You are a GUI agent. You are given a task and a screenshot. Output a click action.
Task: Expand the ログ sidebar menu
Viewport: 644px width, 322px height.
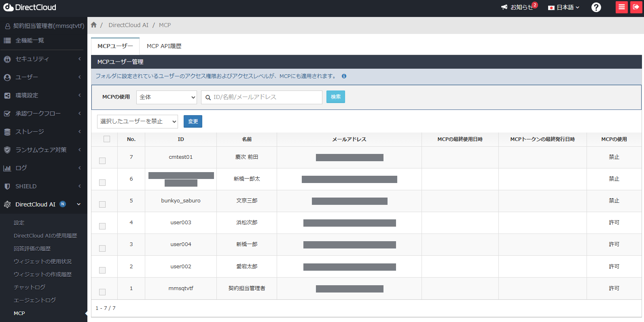pos(44,168)
